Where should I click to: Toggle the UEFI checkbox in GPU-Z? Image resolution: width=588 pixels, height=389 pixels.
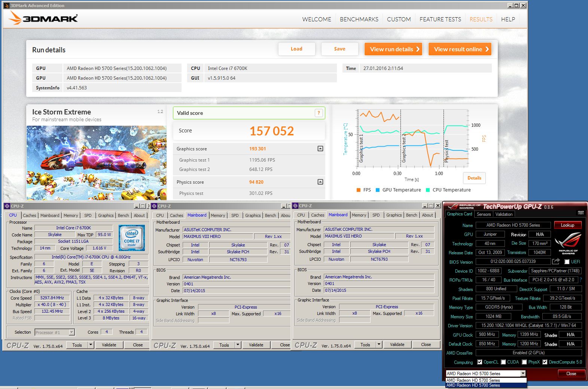pos(567,262)
